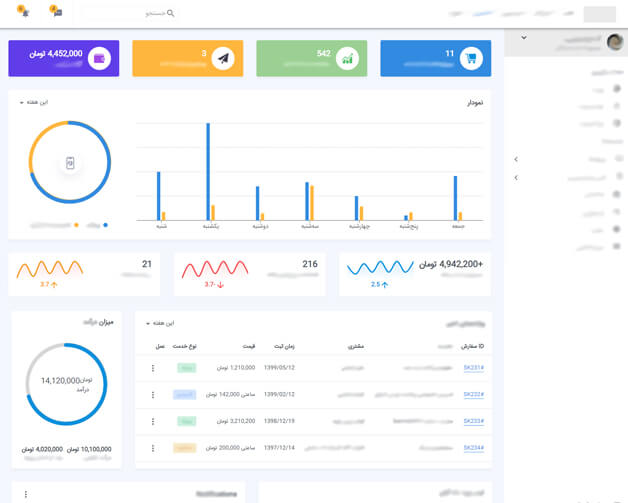Click the notification bell icon

tap(24, 12)
